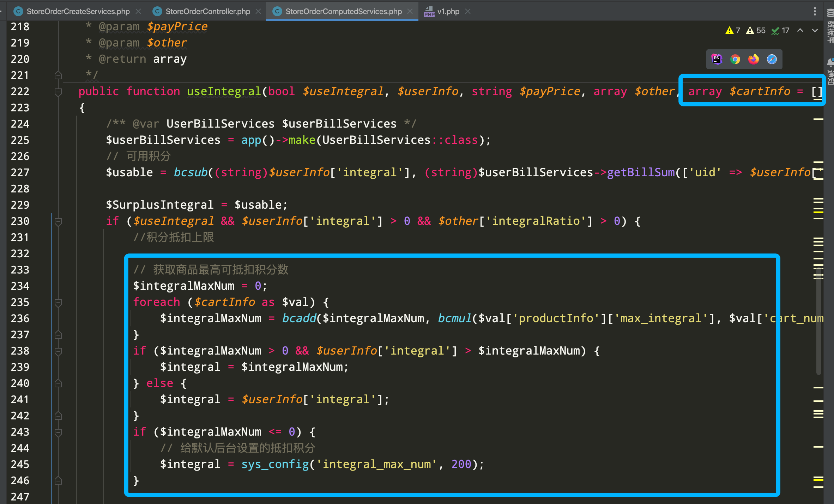Click the $integralMaxNum = 0 assignment
Screen dimensions: 834x504
click(200, 286)
